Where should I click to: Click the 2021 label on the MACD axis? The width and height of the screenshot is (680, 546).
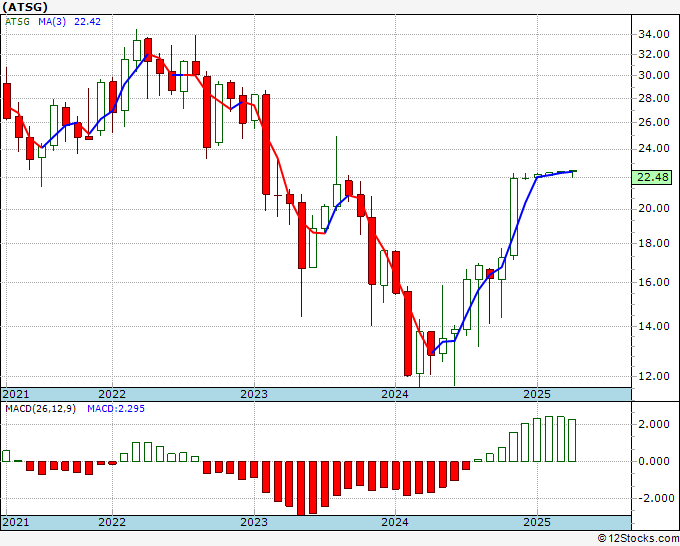pyautogui.click(x=15, y=522)
